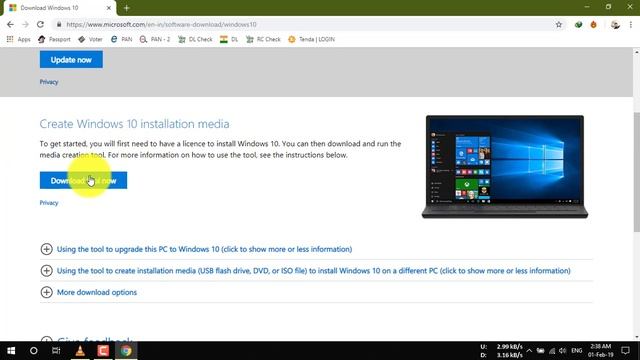Open the green extension icon in toolbar
This screenshot has height=360, width=640.
tap(578, 24)
